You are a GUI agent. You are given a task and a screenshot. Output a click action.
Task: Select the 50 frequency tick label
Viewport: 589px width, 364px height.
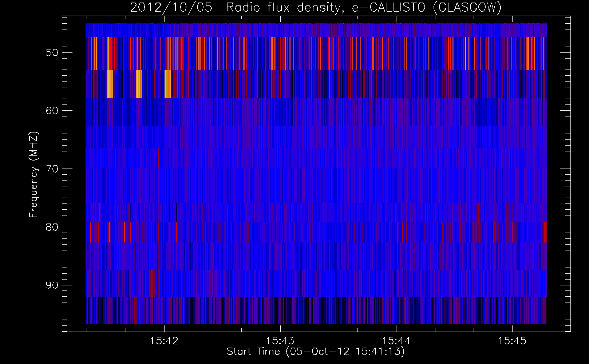click(52, 52)
